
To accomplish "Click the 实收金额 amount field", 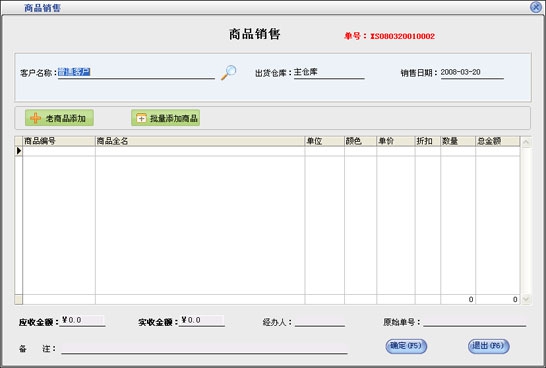I will click(x=202, y=321).
